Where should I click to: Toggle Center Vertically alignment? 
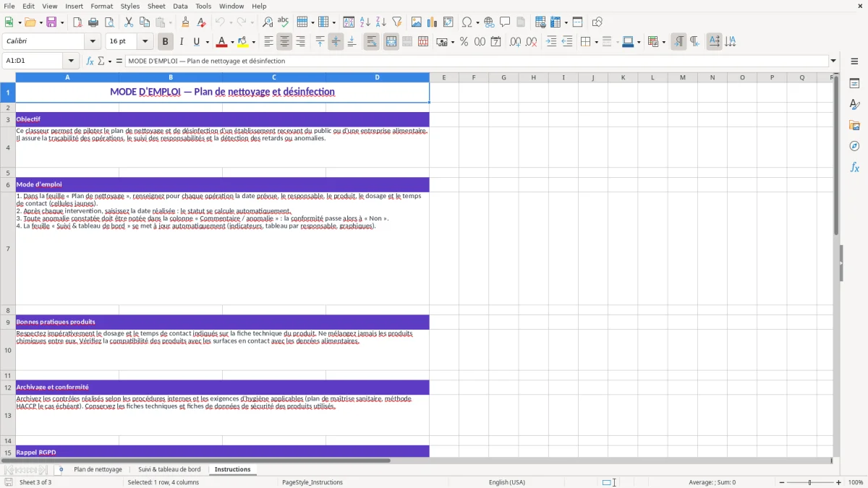tap(336, 42)
